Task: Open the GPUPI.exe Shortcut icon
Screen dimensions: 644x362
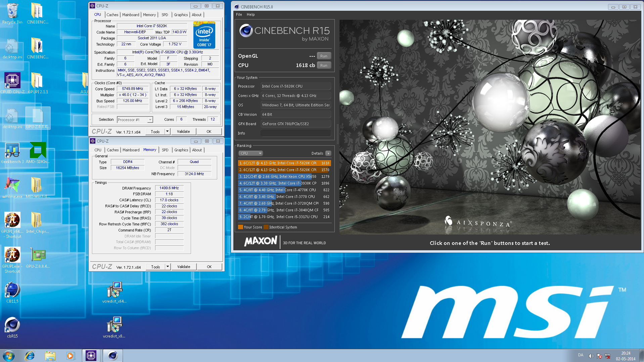Action: [12, 260]
